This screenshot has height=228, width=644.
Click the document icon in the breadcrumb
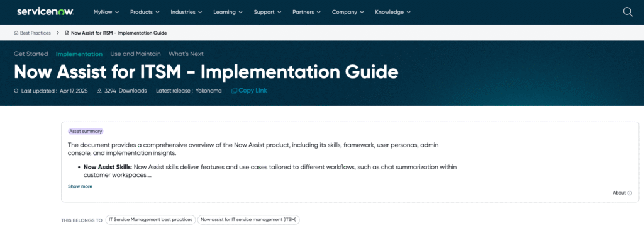(67, 33)
